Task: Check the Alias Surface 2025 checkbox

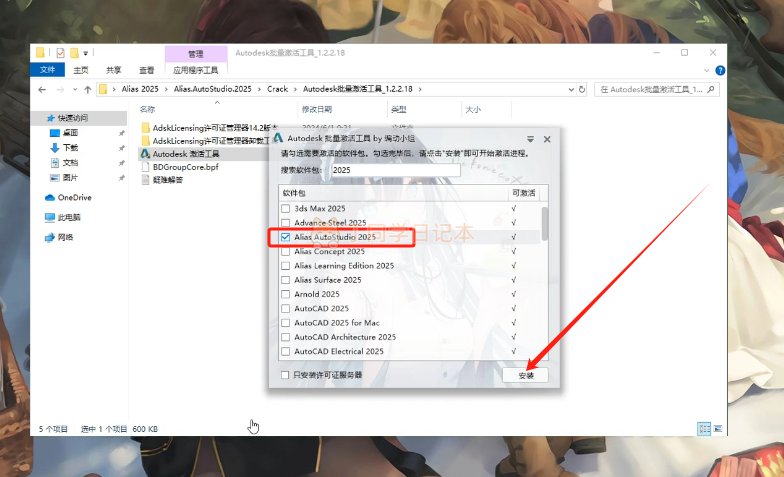Action: 286,280
